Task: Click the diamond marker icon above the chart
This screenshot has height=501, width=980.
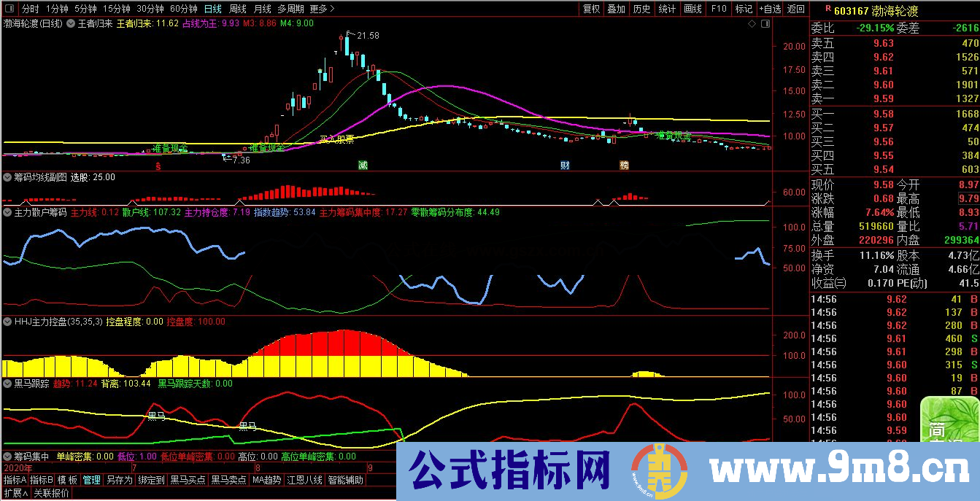Action: click(750, 24)
